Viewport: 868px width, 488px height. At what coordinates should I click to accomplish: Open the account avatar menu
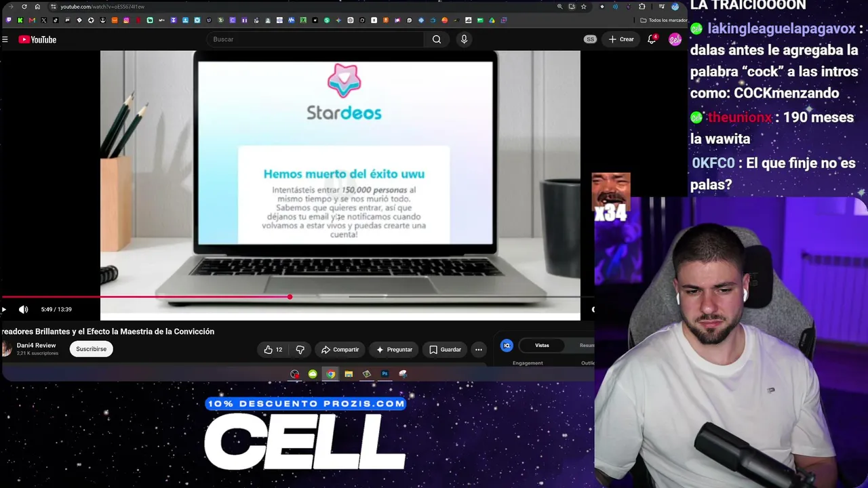click(x=675, y=39)
